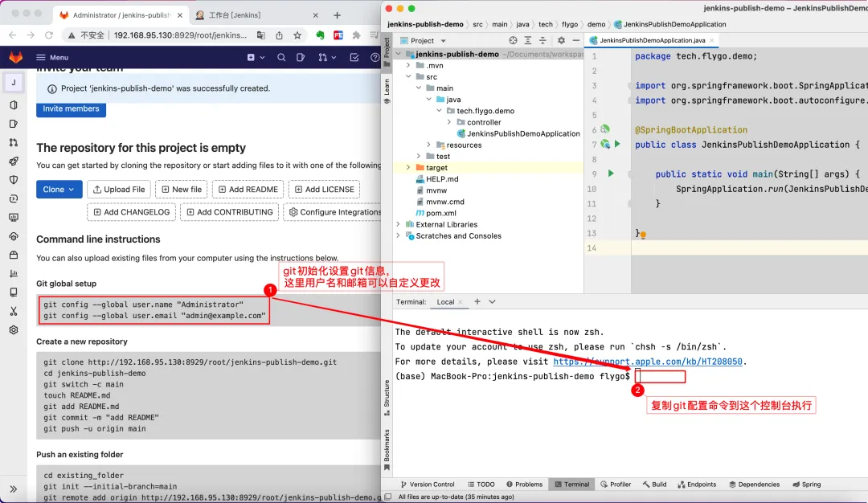Open project Settings gear in GitLab sidebar
868x503 pixels.
14,329
